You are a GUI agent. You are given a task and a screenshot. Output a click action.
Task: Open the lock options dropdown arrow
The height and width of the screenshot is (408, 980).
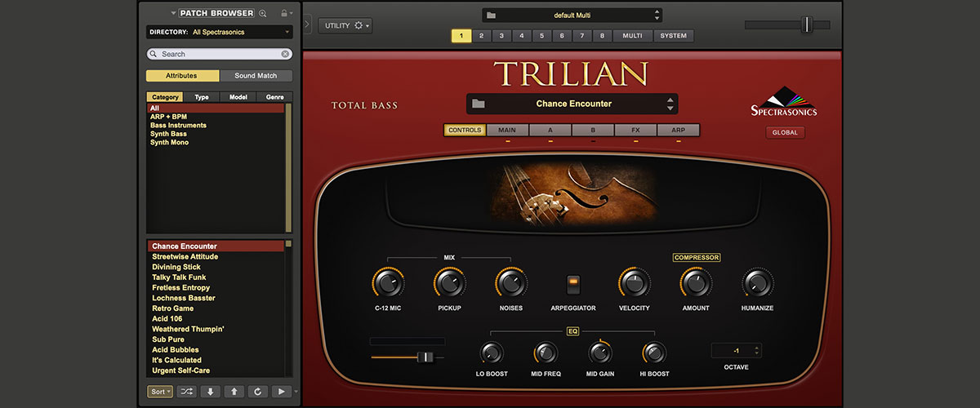coord(292,14)
